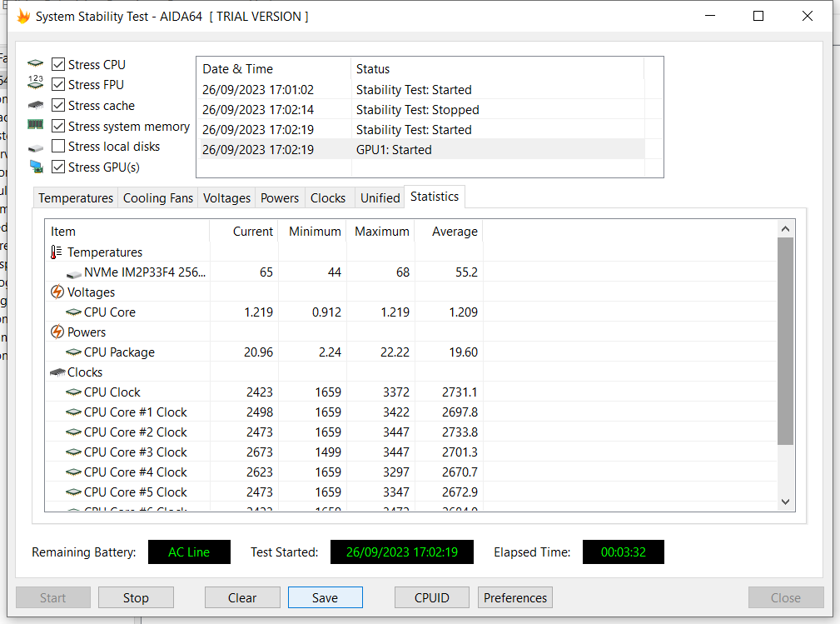Uncheck the Stress FPU option
The image size is (840, 624).
pos(58,85)
